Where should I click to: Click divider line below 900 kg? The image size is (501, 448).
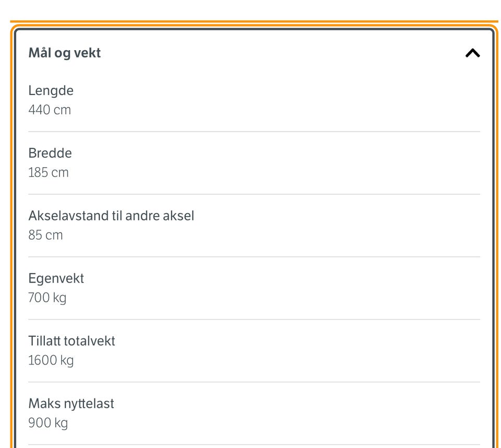click(254, 444)
